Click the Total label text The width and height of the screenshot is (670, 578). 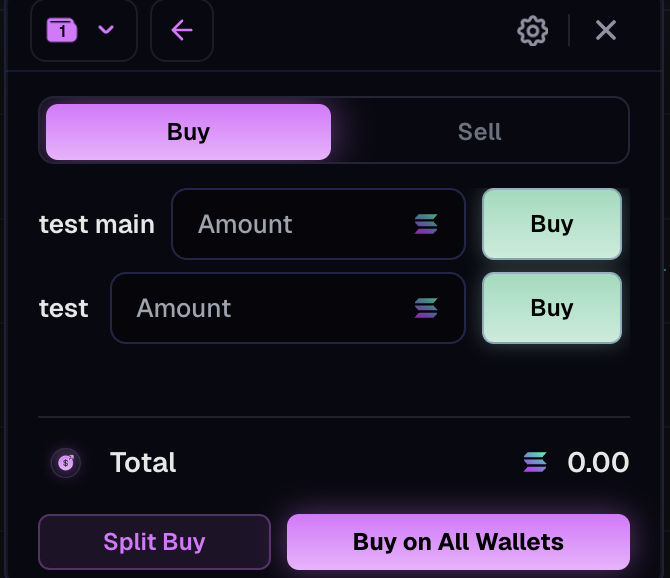click(143, 462)
